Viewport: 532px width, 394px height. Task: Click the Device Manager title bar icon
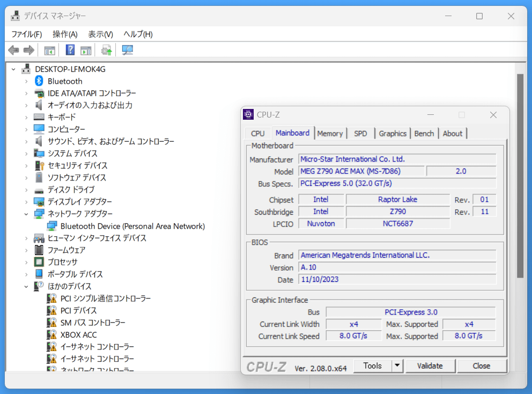15,16
